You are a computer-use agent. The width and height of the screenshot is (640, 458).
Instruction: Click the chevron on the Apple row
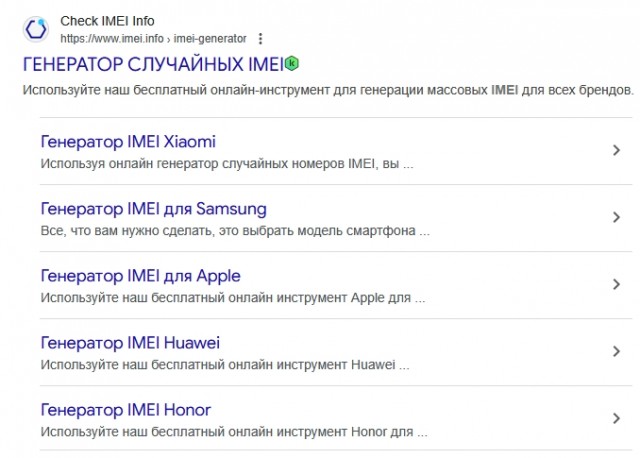click(616, 284)
